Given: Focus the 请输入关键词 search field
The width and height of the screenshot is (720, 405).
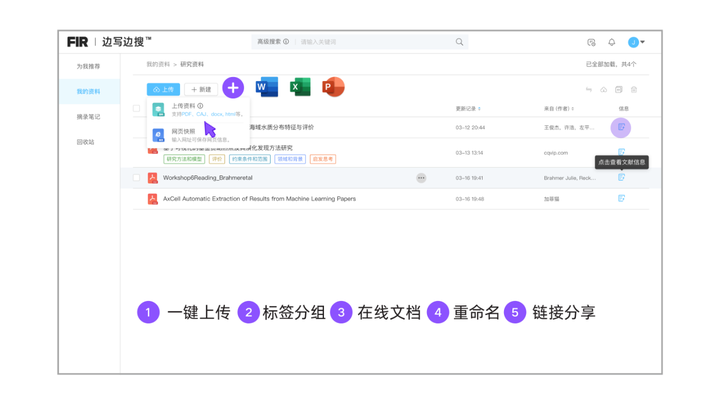Looking at the screenshot, I should [x=374, y=42].
